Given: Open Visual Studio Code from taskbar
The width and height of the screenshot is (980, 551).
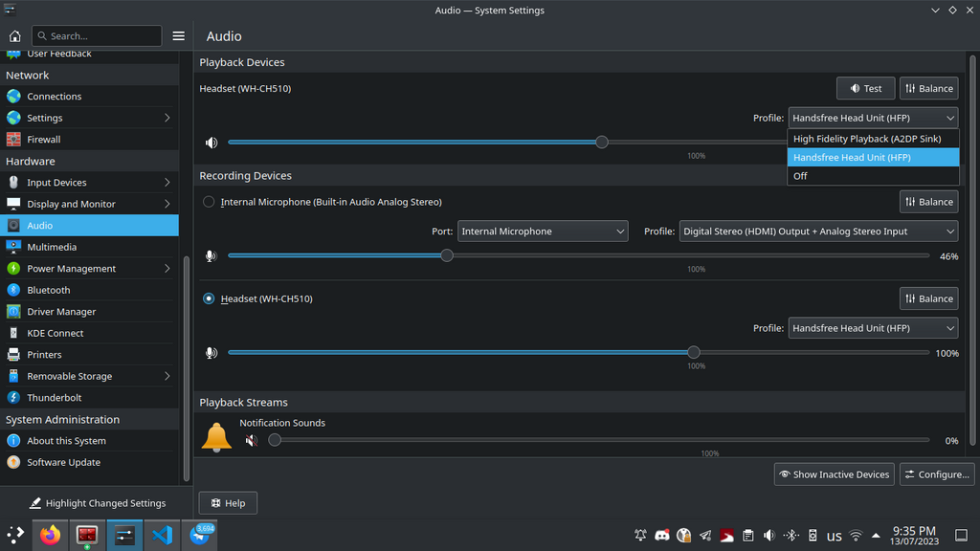Looking at the screenshot, I should tap(162, 535).
